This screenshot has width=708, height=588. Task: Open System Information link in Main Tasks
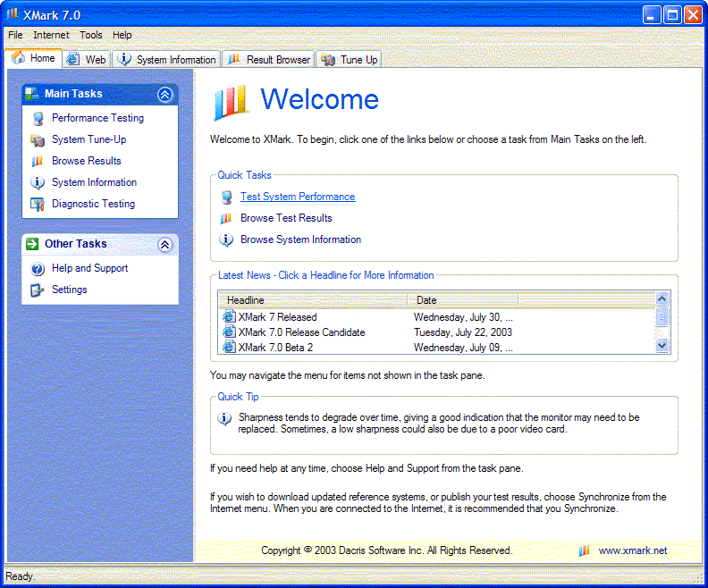pos(95,182)
